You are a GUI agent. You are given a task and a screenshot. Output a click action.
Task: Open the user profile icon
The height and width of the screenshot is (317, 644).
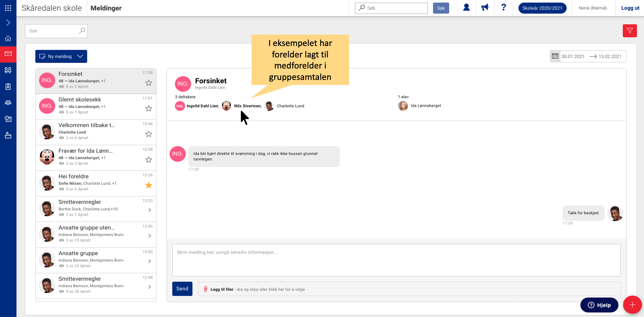pos(466,8)
